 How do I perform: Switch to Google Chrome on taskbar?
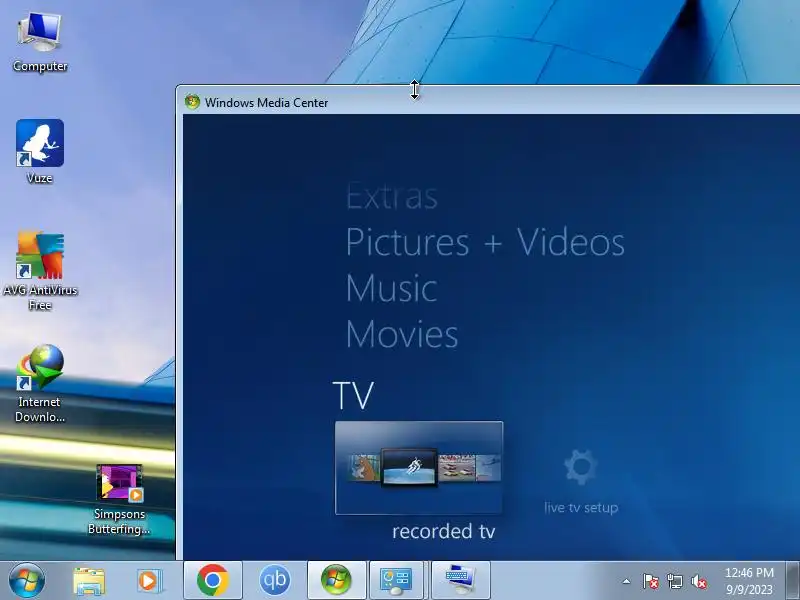[x=213, y=580]
